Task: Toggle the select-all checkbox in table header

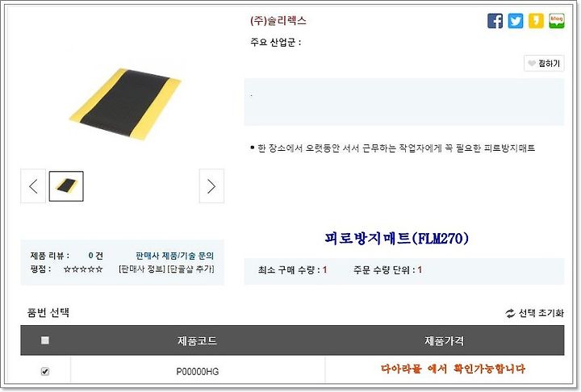Action: [x=45, y=340]
